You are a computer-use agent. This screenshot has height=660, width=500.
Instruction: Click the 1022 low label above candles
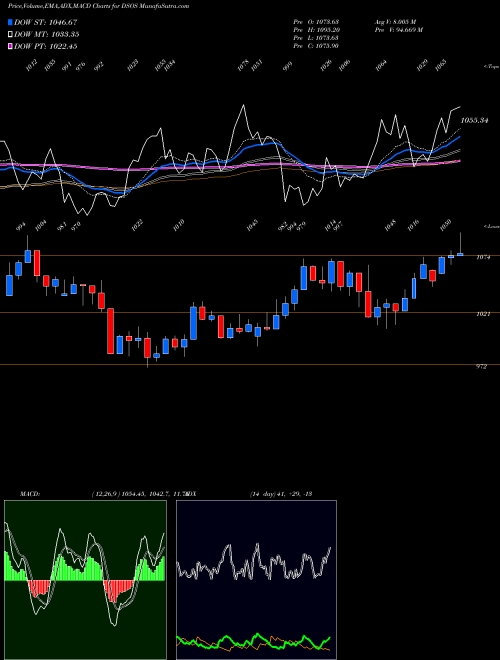pos(137,225)
